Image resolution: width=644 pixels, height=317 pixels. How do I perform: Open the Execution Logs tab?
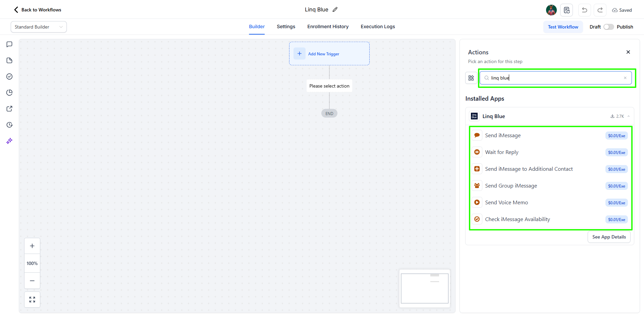point(378,27)
